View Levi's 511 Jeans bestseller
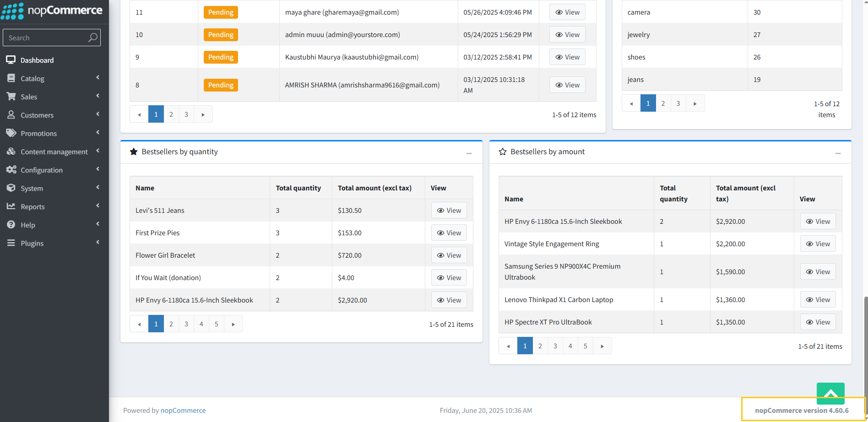 pos(449,211)
